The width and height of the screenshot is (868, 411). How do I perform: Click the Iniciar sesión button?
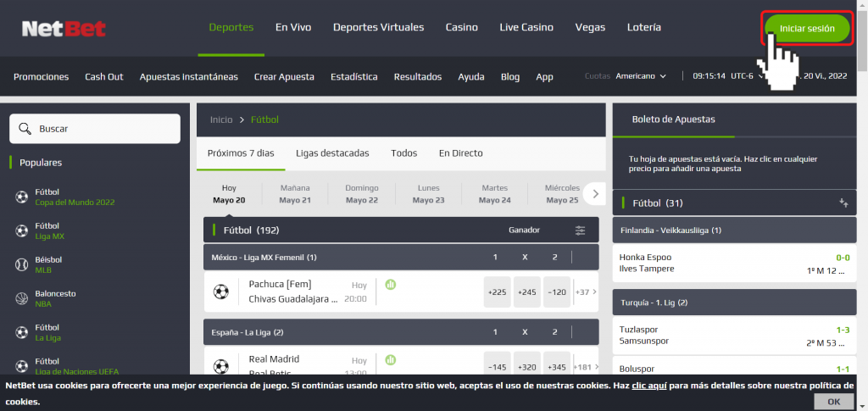[807, 29]
